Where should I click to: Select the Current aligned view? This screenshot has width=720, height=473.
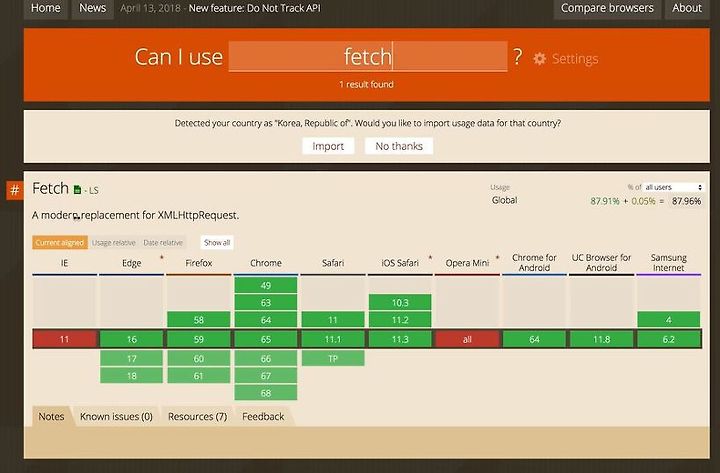click(x=60, y=242)
